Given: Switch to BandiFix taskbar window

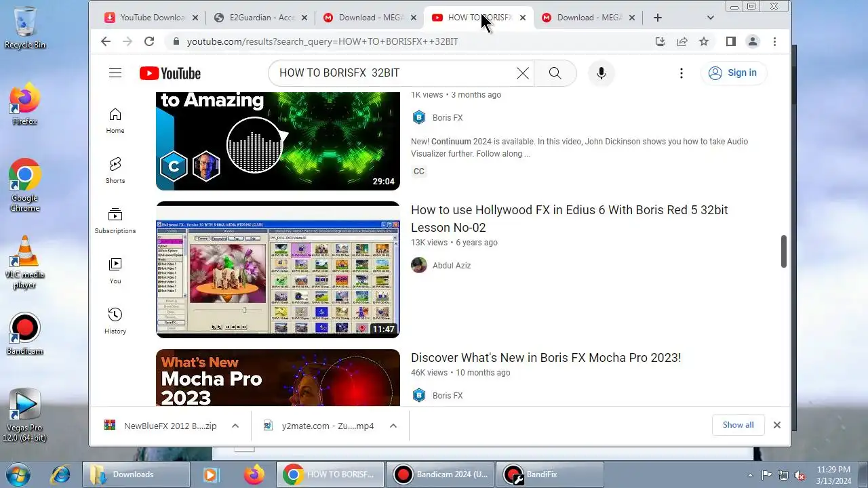Looking at the screenshot, I should pos(550,474).
